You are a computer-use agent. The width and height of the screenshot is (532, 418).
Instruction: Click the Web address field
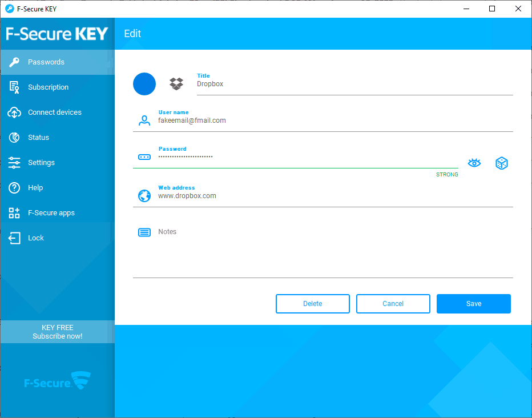click(323, 196)
